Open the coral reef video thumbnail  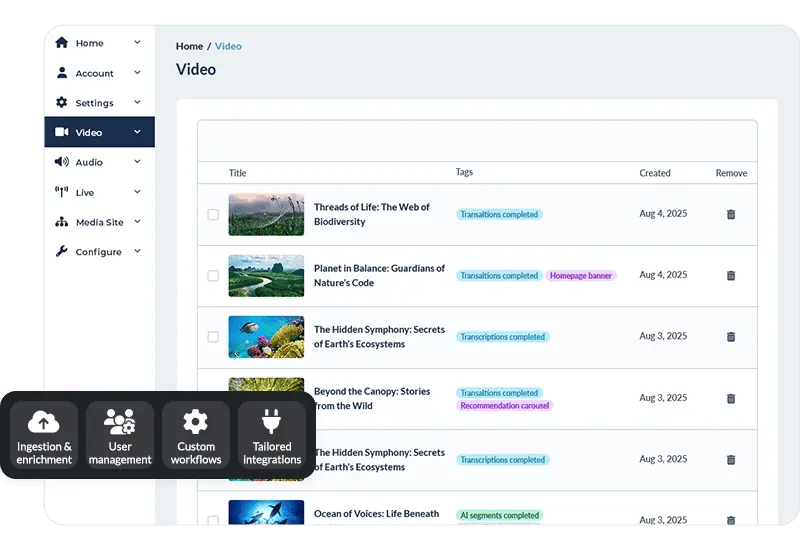click(x=266, y=337)
